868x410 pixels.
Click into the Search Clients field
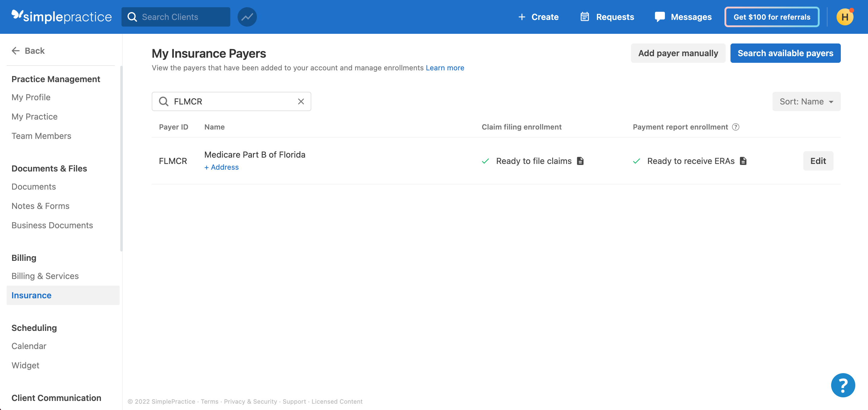coord(182,17)
